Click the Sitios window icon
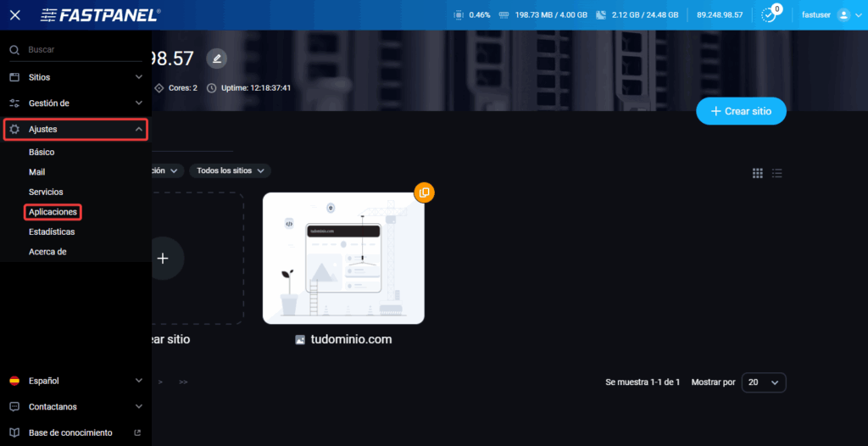 [15, 77]
